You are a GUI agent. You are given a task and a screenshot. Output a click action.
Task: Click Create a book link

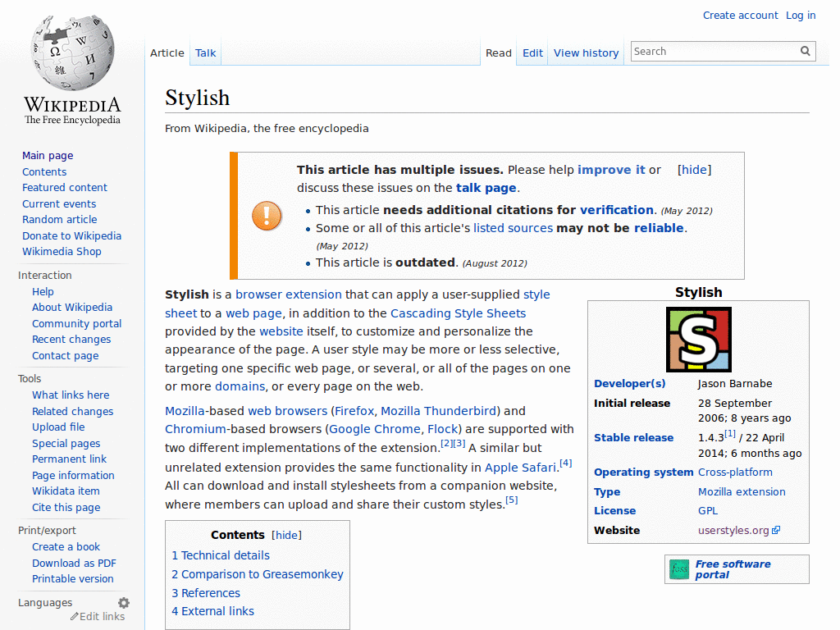coord(66,547)
